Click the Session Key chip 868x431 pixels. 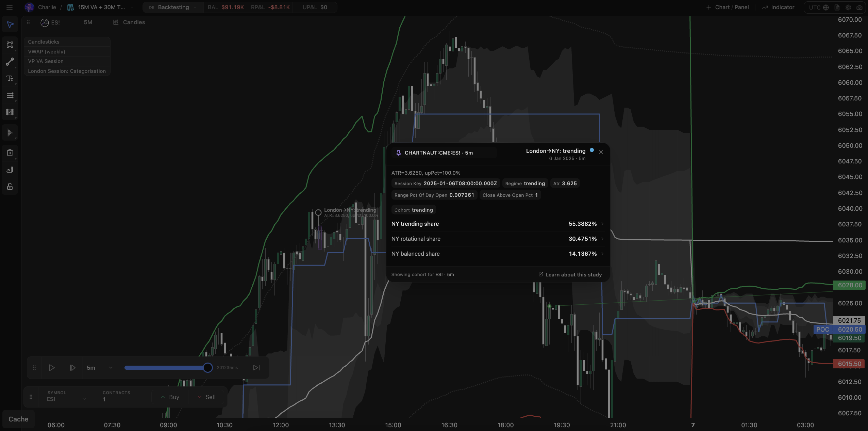click(446, 183)
